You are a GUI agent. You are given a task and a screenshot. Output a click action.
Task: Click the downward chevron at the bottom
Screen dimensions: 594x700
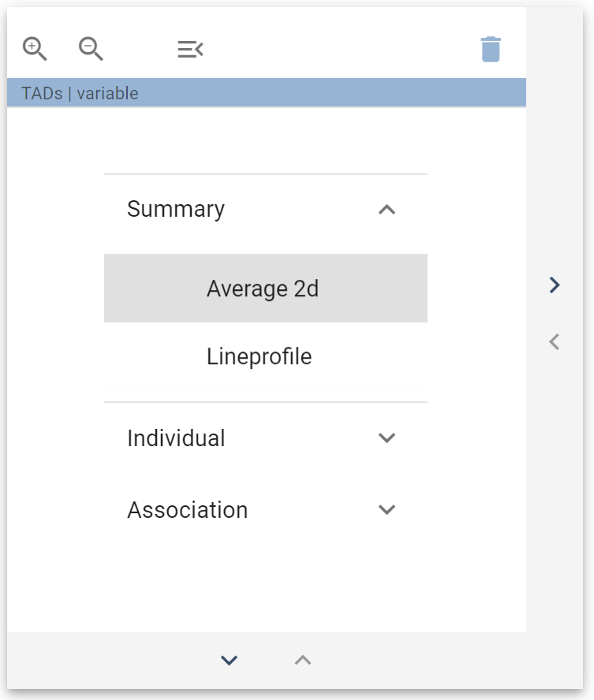point(228,660)
